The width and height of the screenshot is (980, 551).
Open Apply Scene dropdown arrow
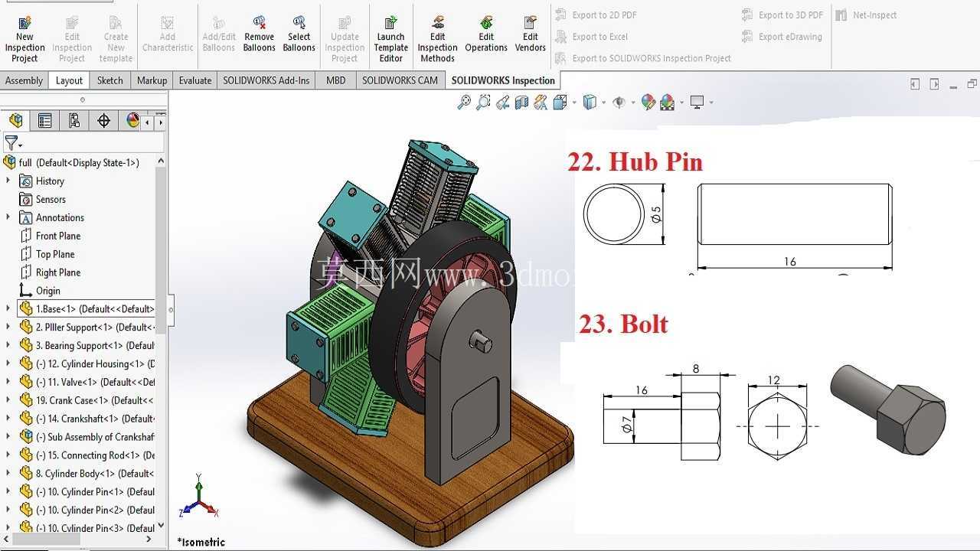tap(681, 103)
